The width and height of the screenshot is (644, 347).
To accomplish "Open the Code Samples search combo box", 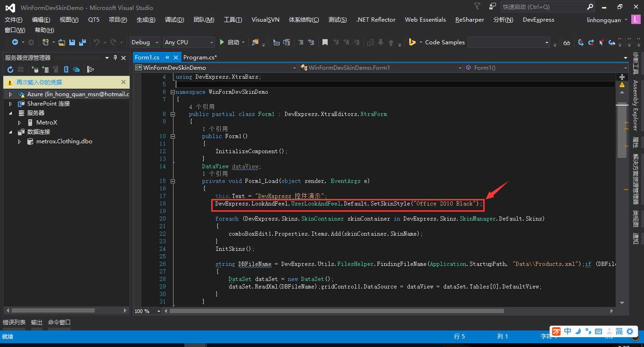I will tap(508, 42).
